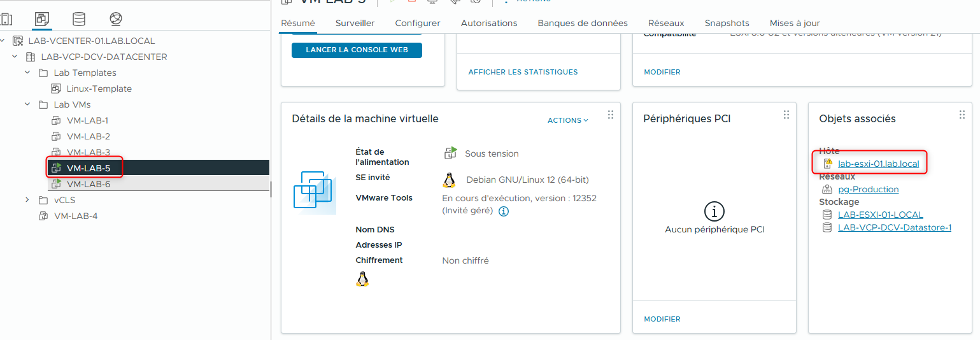Click the Non chiffré value text
This screenshot has height=340, width=980.
coord(465,260)
